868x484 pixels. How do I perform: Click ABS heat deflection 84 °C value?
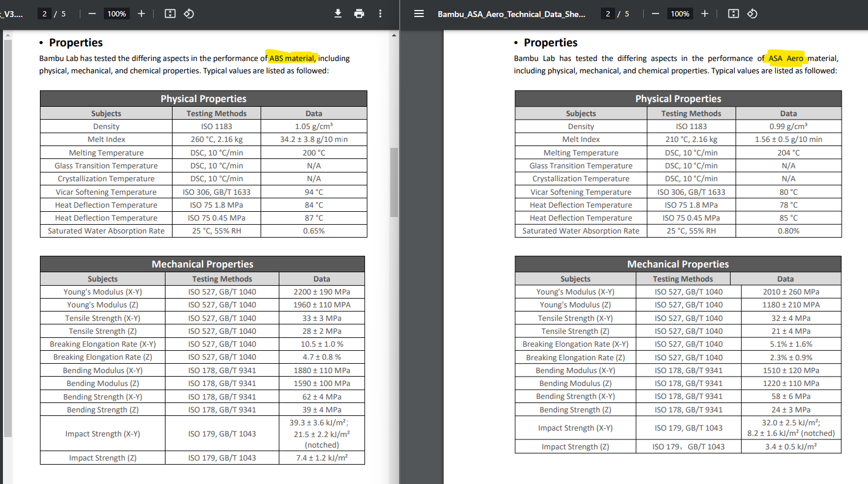tap(314, 205)
